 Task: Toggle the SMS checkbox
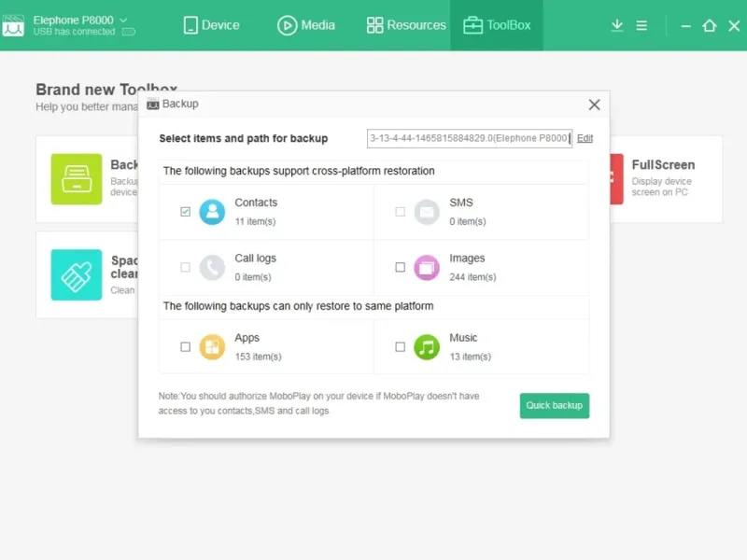401,212
